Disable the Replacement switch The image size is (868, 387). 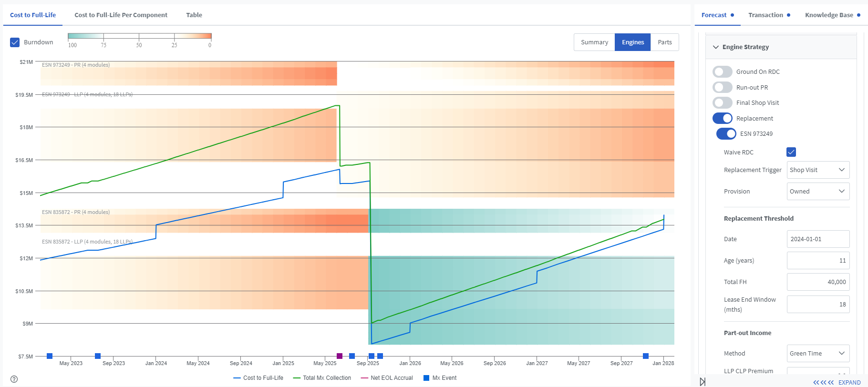pyautogui.click(x=723, y=118)
